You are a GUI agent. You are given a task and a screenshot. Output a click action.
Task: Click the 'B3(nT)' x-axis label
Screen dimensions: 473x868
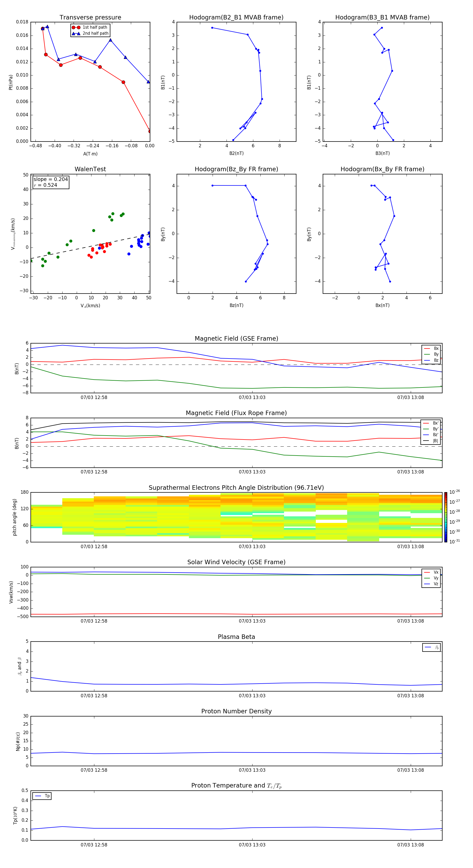382,153
